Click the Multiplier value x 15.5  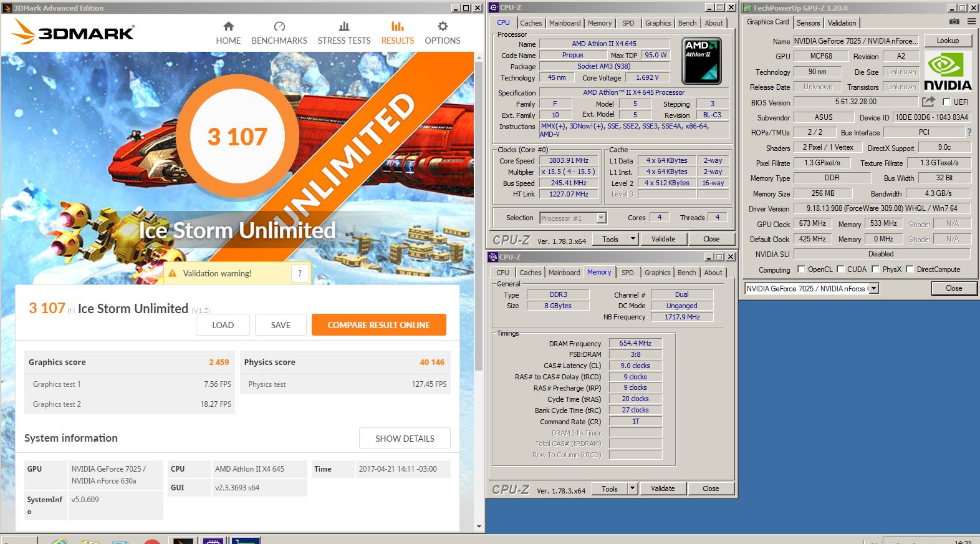(x=569, y=172)
